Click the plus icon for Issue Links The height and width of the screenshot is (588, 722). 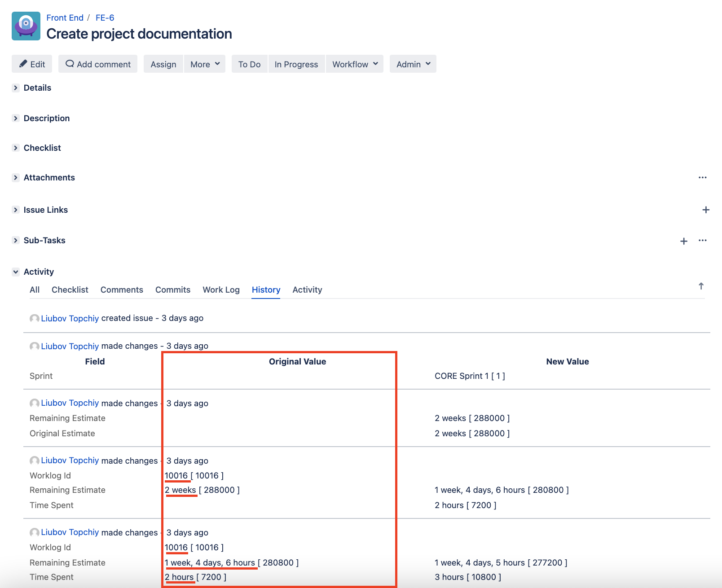pyautogui.click(x=705, y=210)
